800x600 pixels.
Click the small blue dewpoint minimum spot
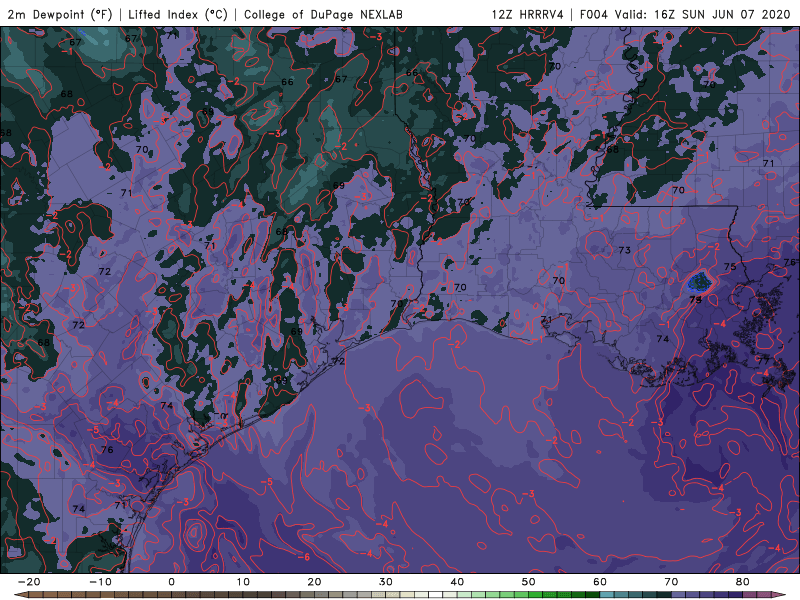[698, 282]
